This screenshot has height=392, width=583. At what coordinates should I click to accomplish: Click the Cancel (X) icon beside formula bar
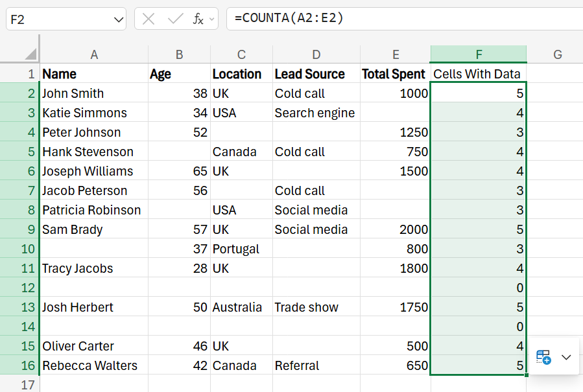pyautogui.click(x=147, y=19)
